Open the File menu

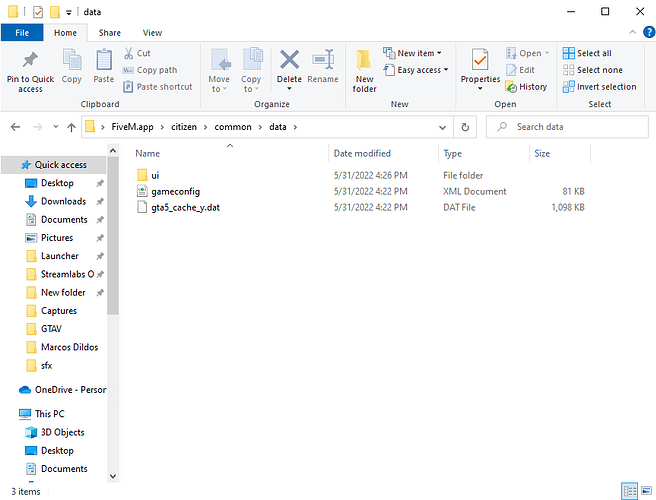21,33
